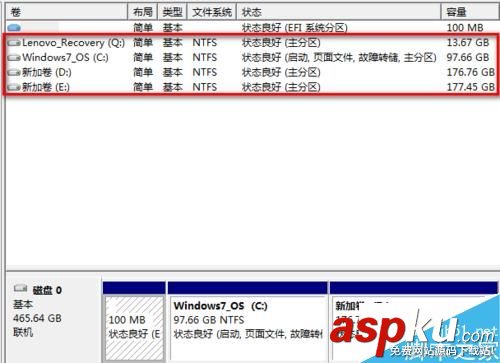This screenshot has height=363, width=500.
Task: Click the C: drive status with 启动, 页面文件
Action: pos(339,57)
